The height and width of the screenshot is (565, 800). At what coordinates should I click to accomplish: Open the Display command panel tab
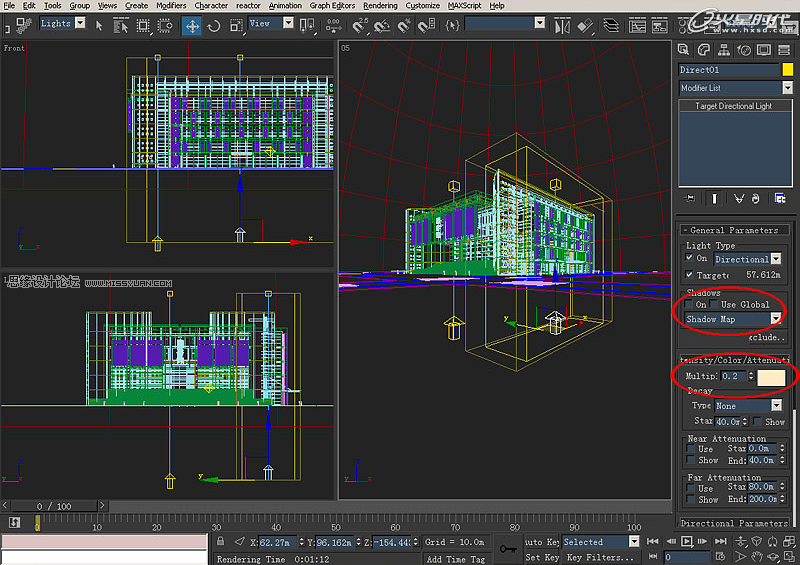point(765,49)
